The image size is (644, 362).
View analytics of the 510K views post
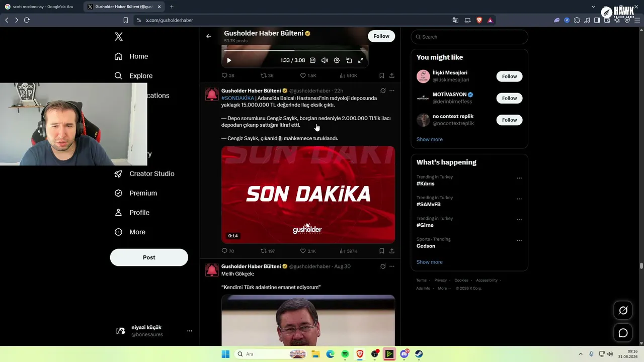(x=348, y=75)
